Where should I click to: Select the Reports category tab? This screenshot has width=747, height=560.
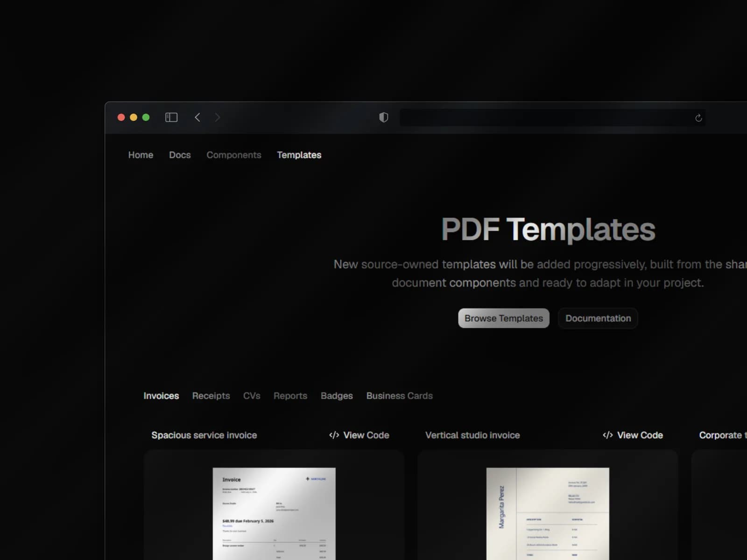click(x=290, y=396)
